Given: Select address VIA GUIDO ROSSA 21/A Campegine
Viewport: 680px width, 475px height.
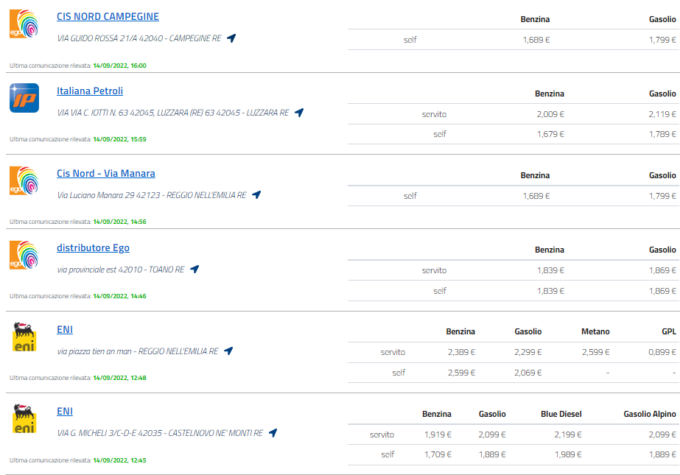Looking at the screenshot, I should (139, 38).
